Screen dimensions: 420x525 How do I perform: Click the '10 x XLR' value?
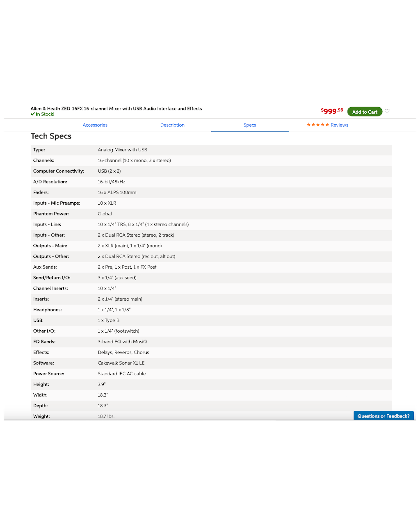coord(107,203)
